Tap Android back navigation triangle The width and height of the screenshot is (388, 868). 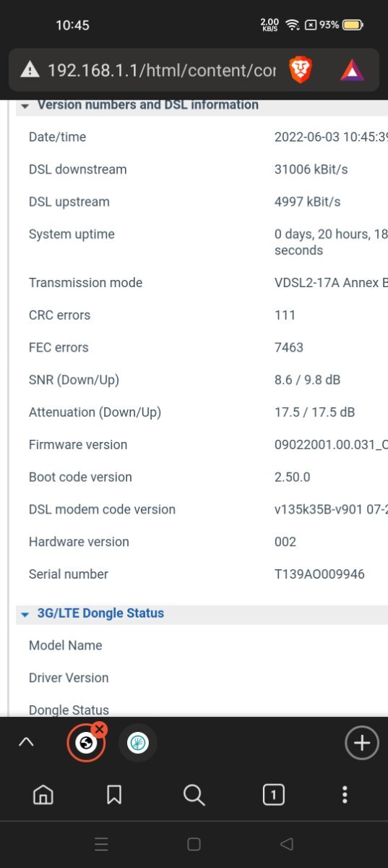point(287,843)
